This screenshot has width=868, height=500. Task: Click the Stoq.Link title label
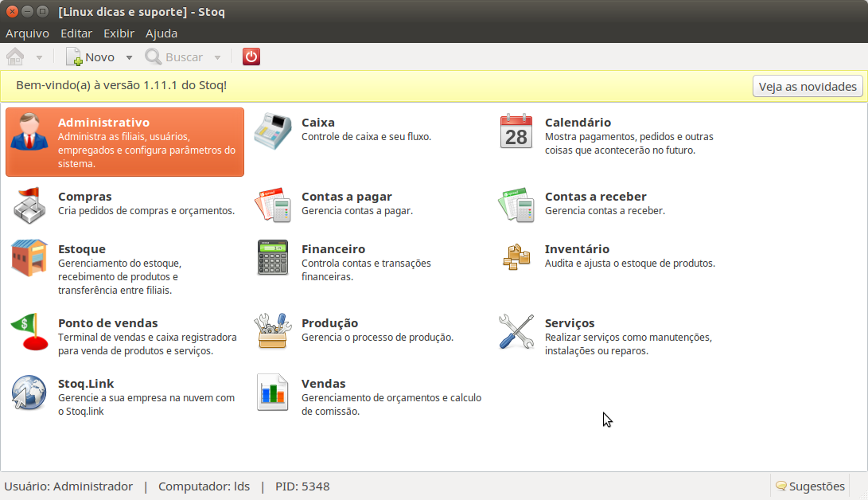86,384
